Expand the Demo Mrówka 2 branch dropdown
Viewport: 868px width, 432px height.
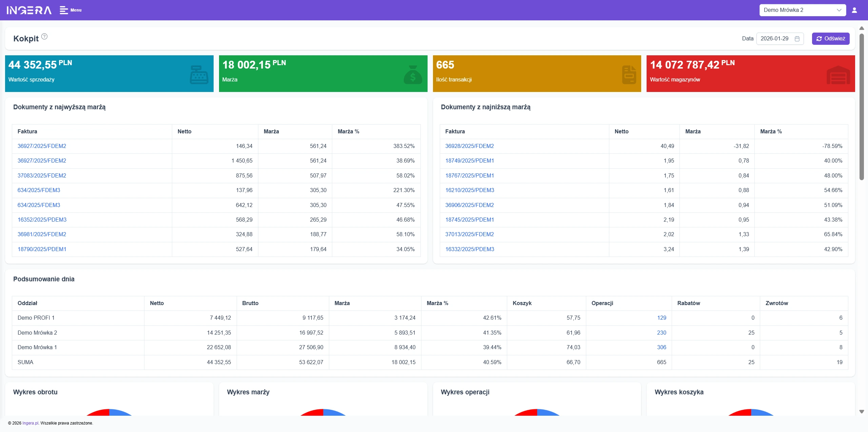click(802, 10)
